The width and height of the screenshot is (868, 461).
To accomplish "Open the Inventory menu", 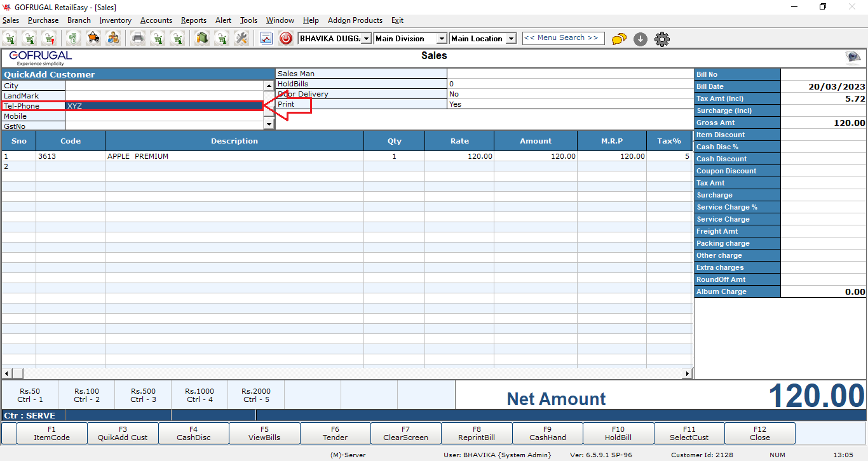I will pyautogui.click(x=115, y=20).
